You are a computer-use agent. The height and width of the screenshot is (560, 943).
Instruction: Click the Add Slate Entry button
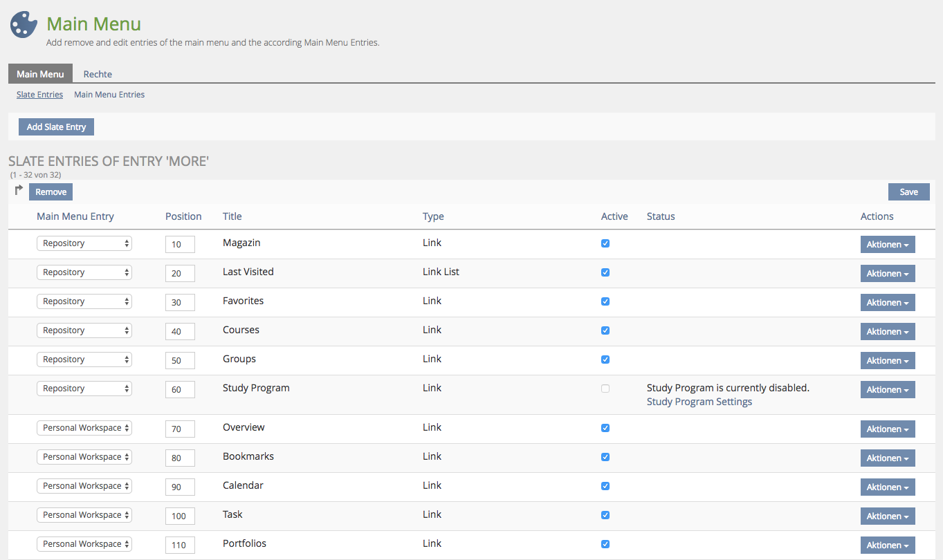[56, 127]
